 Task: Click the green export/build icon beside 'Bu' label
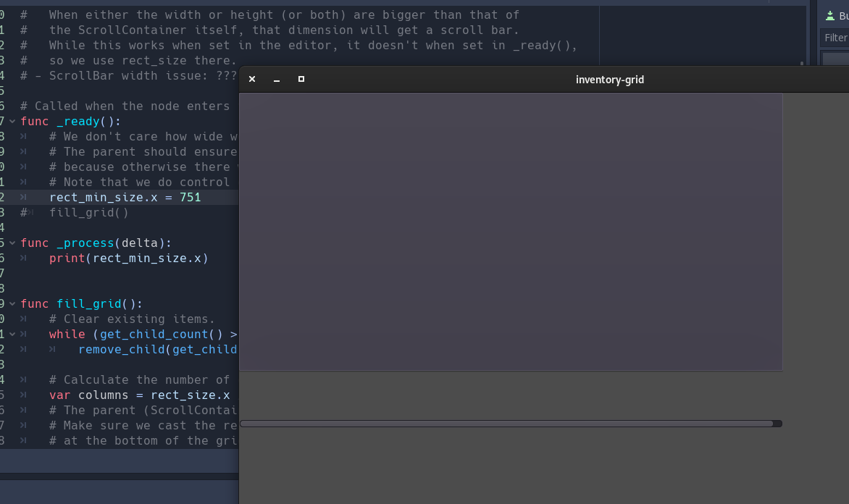pyautogui.click(x=831, y=14)
